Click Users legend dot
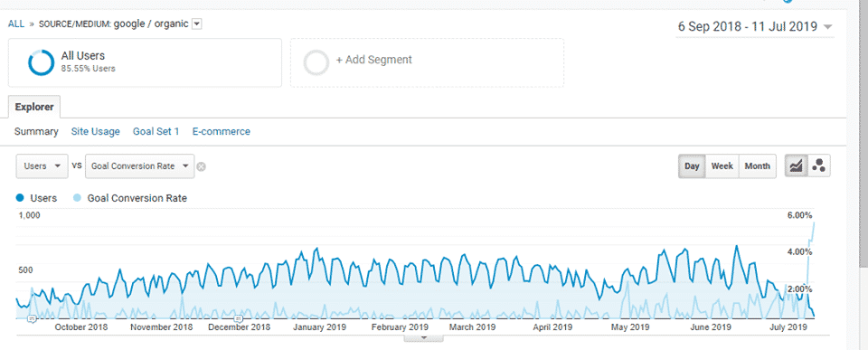Screen dimensions: 868x350 pos(21,198)
